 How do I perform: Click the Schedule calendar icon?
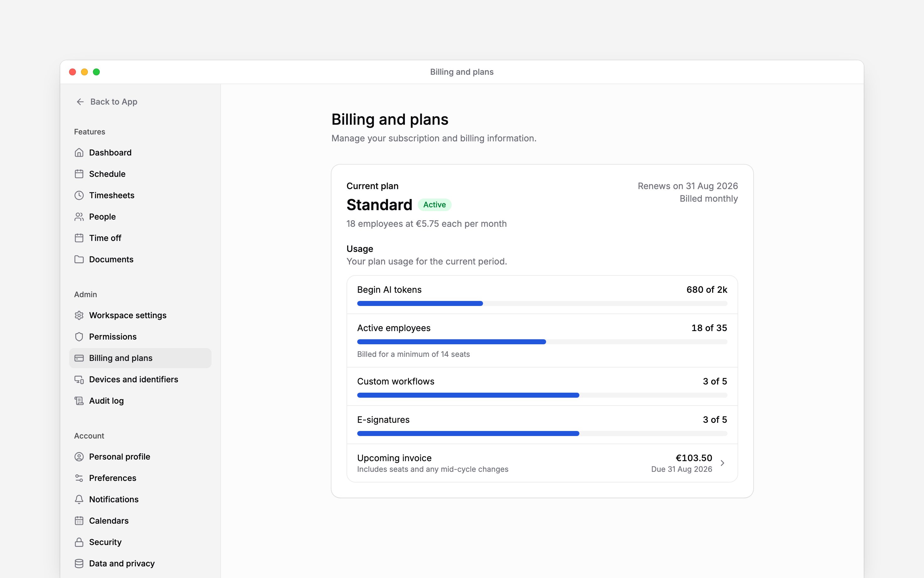click(x=79, y=174)
